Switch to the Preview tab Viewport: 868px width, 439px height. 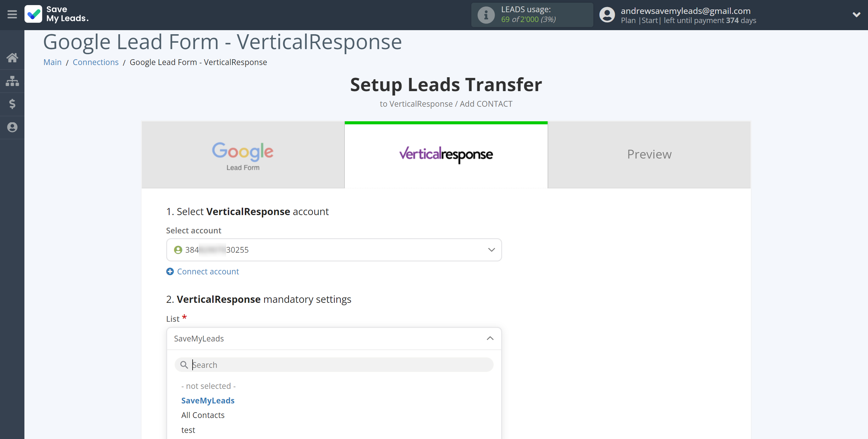point(649,155)
